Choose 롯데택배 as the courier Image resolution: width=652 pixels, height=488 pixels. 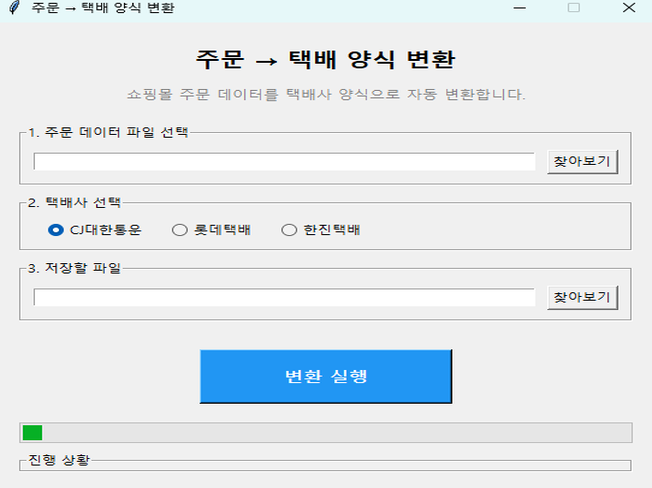pyautogui.click(x=181, y=230)
